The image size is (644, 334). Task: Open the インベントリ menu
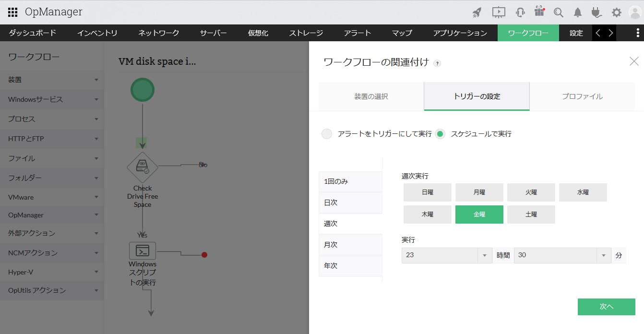coord(97,33)
